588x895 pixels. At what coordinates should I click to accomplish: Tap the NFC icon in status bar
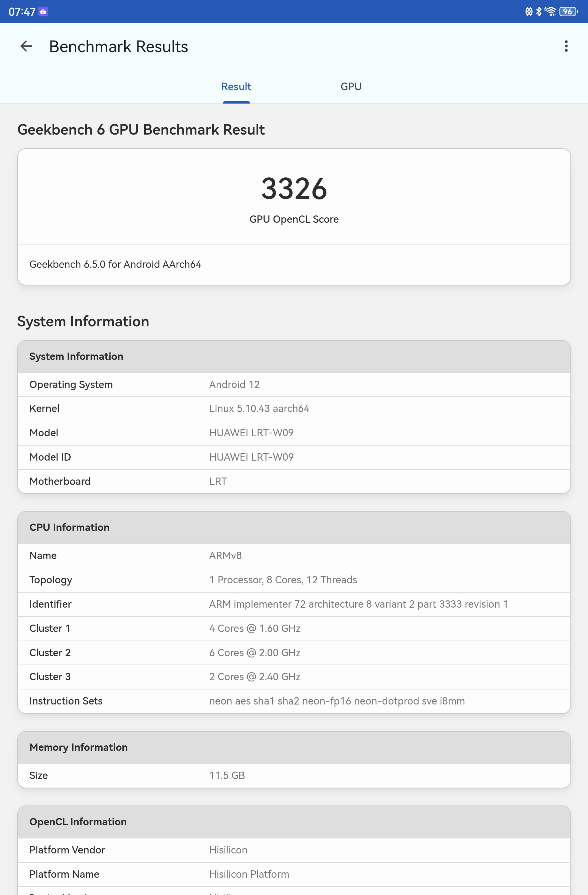[x=529, y=12]
